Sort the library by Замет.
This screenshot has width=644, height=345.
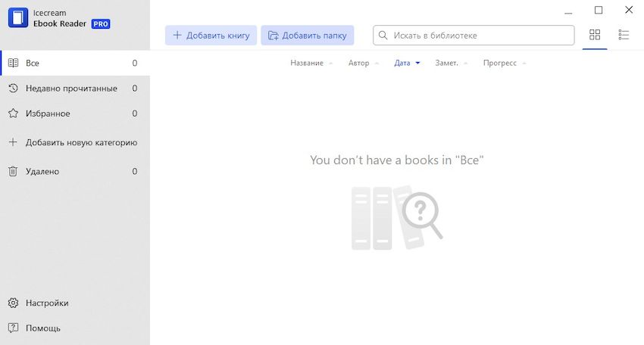pyautogui.click(x=446, y=63)
